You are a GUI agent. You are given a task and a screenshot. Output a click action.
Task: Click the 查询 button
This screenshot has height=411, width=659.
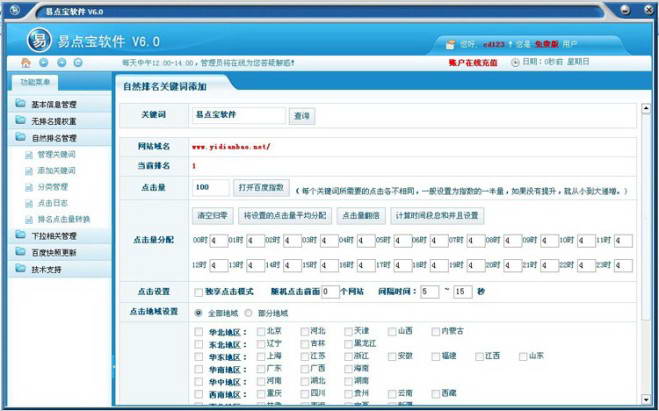(302, 116)
